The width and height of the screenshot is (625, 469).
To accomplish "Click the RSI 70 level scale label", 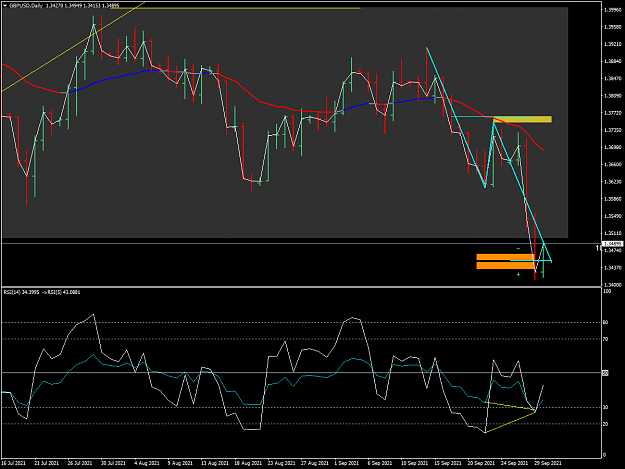I will 605,339.
